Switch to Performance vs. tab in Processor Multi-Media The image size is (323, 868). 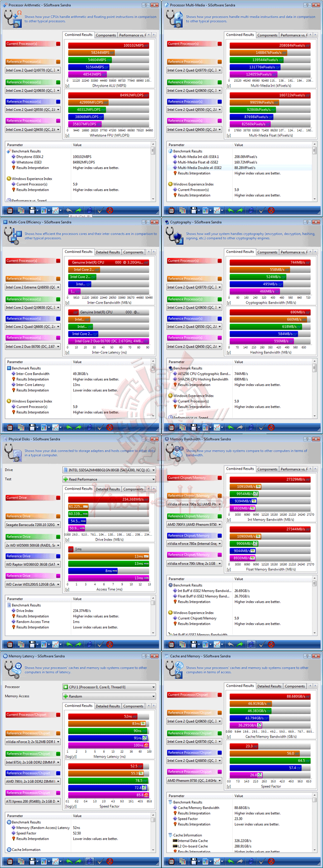(294, 35)
